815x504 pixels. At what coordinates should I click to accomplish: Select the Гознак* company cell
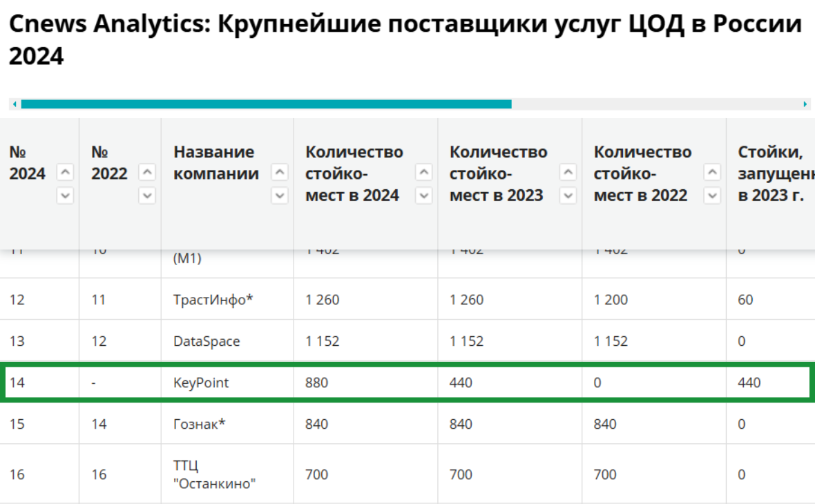pos(199,424)
